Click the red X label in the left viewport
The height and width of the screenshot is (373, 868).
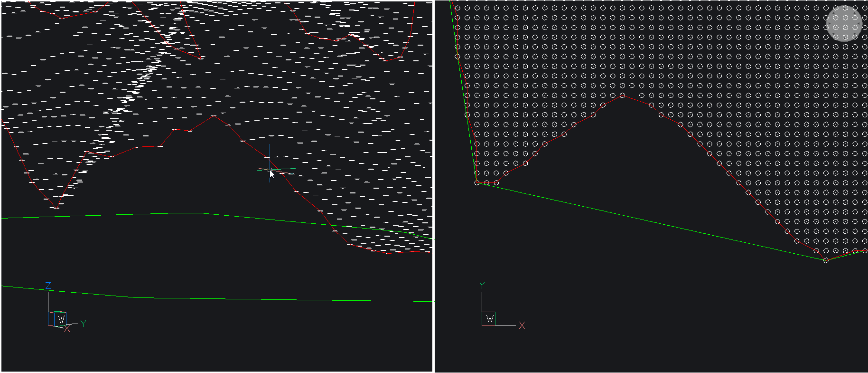pos(67,328)
